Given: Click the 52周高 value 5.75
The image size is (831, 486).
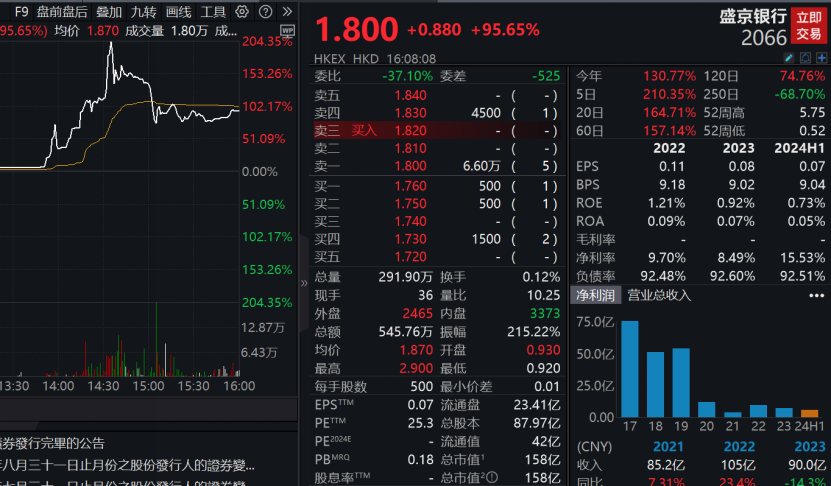Looking at the screenshot, I should click(812, 112).
